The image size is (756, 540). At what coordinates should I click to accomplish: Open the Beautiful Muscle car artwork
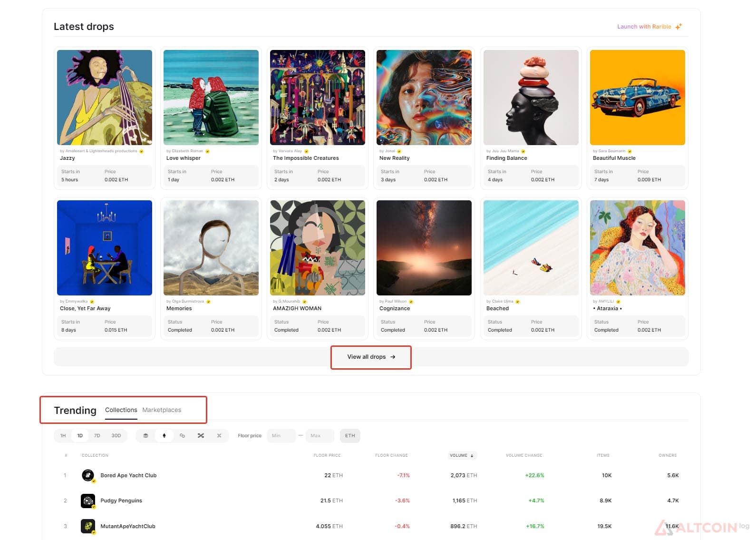(x=638, y=98)
